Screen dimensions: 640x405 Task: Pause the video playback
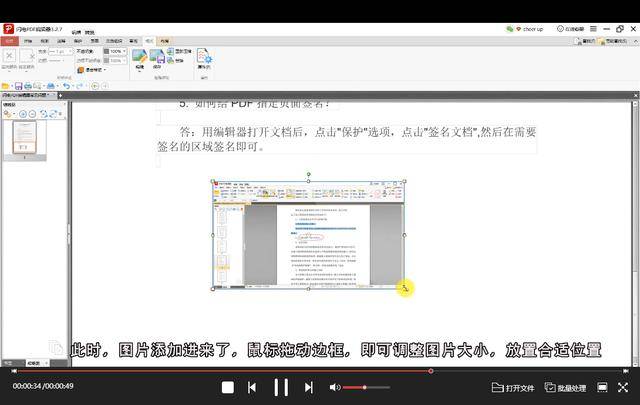coord(281,387)
